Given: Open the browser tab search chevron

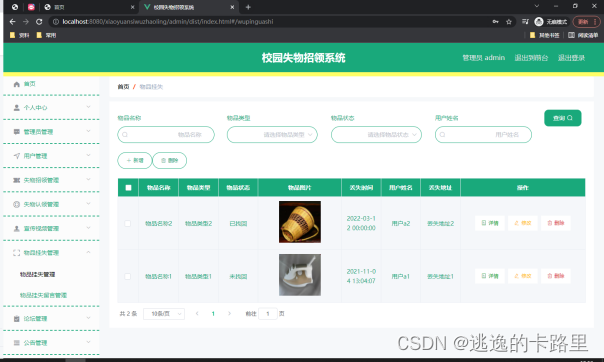Looking at the screenshot, I should pos(536,6).
